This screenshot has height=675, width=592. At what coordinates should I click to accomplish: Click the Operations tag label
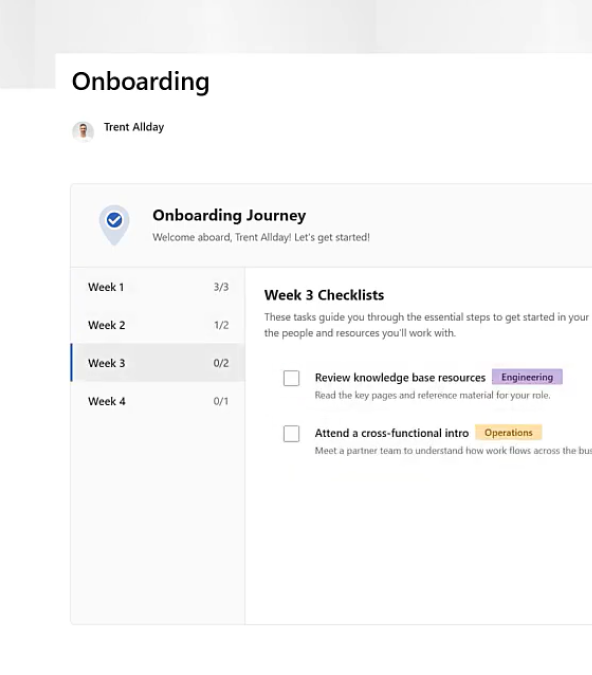click(508, 432)
